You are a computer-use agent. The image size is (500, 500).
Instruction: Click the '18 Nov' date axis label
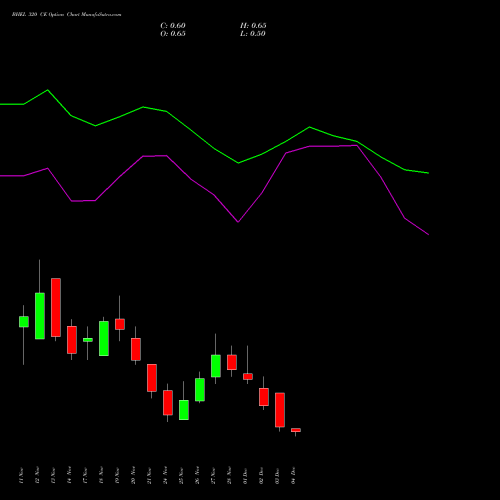click(101, 476)
